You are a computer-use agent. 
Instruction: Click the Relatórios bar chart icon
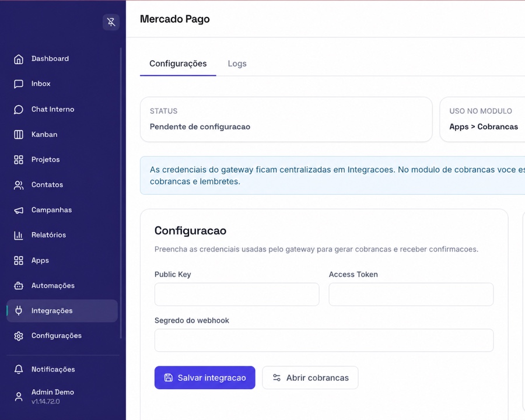[19, 236]
